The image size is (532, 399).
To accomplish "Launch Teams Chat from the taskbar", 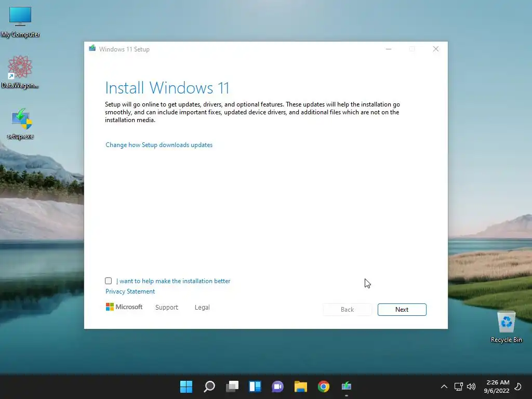I will 277,387.
